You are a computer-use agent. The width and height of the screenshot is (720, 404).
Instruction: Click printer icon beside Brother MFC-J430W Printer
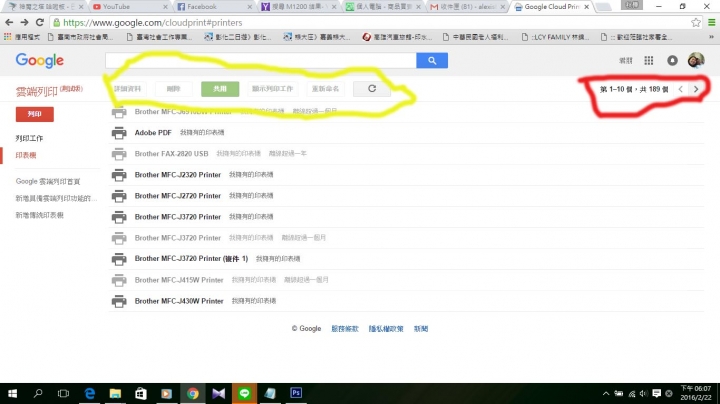tap(119, 301)
